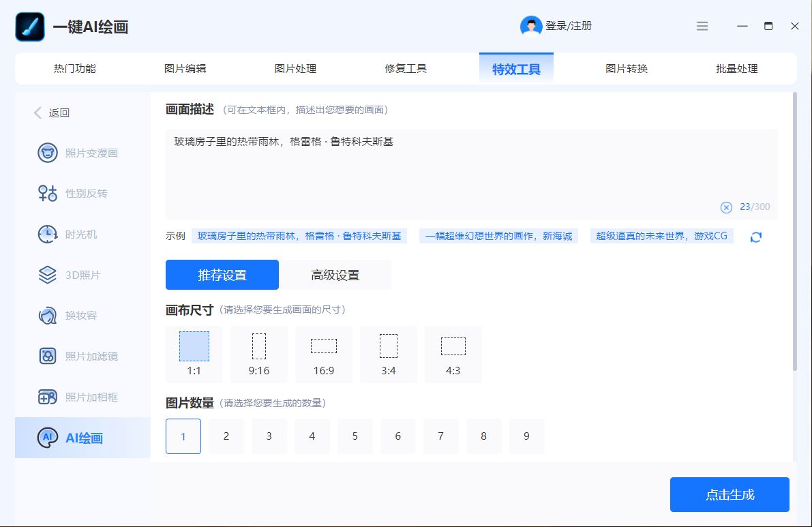
Task: Use example prompt 超级逼真的未来世界
Action: click(x=662, y=236)
